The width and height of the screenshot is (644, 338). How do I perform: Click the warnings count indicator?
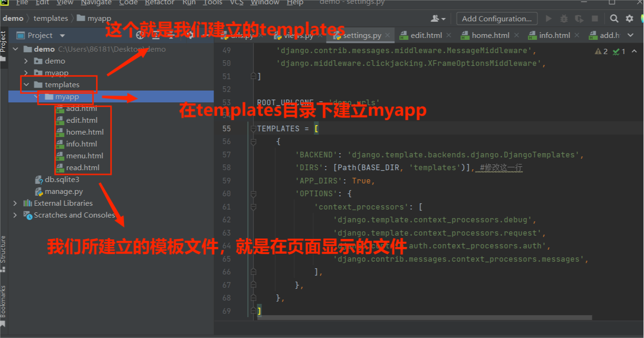tap(601, 51)
